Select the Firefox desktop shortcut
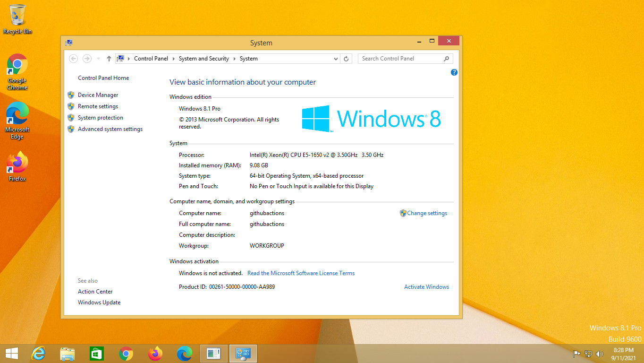The width and height of the screenshot is (644, 363). pyautogui.click(x=17, y=166)
